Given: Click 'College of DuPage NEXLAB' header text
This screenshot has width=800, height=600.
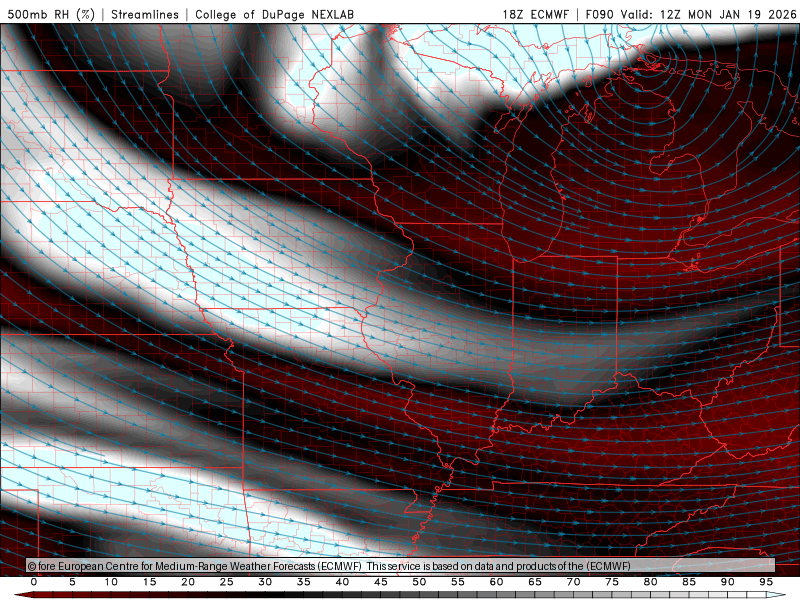Looking at the screenshot, I should [274, 14].
